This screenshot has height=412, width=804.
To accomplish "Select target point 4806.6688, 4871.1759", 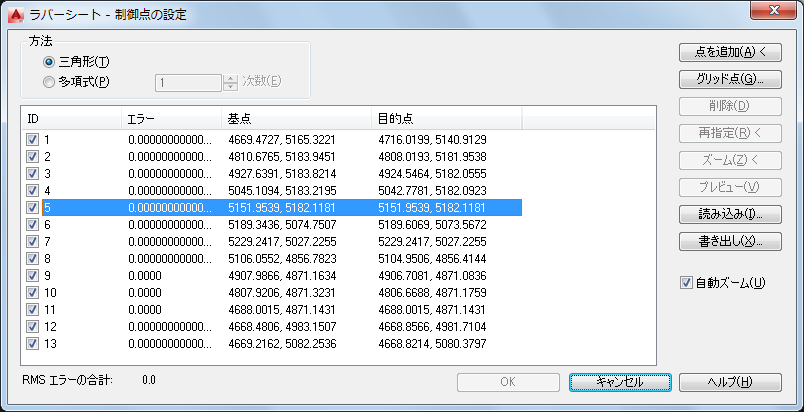I will click(x=432, y=293).
